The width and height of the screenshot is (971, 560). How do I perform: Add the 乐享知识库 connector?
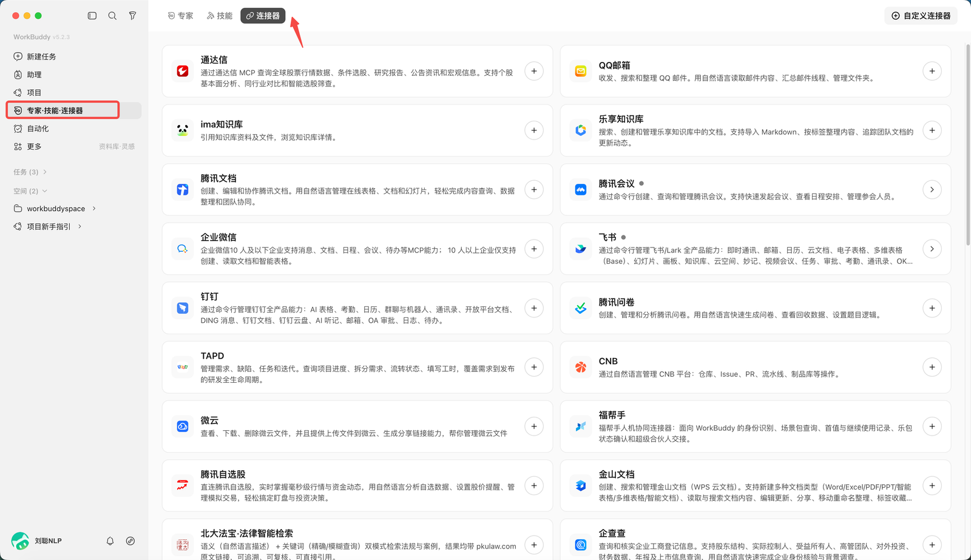tap(932, 130)
